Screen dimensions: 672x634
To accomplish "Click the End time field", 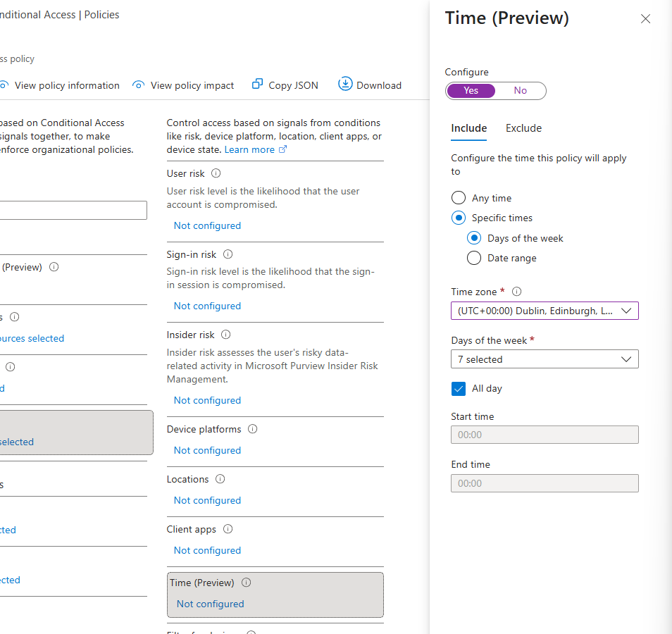I will coord(545,483).
